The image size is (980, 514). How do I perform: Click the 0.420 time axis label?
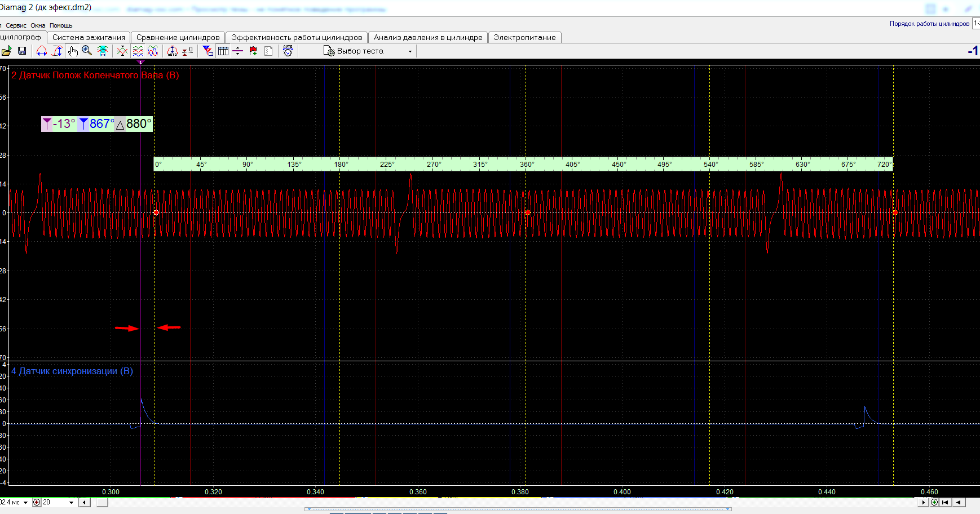pos(725,492)
